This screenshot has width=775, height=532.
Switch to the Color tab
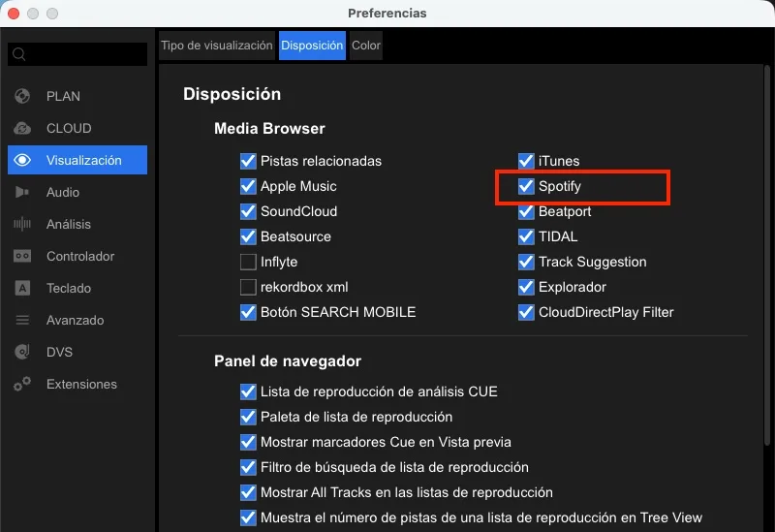366,46
